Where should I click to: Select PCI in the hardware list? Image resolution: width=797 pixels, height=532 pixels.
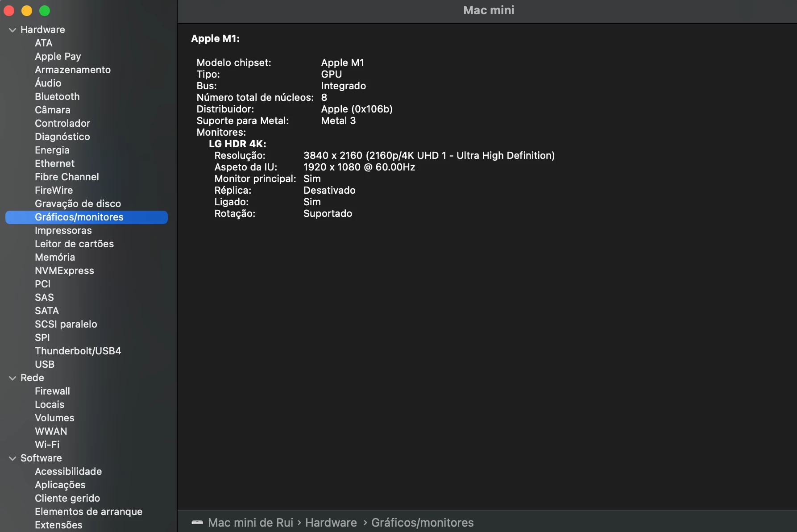point(43,284)
